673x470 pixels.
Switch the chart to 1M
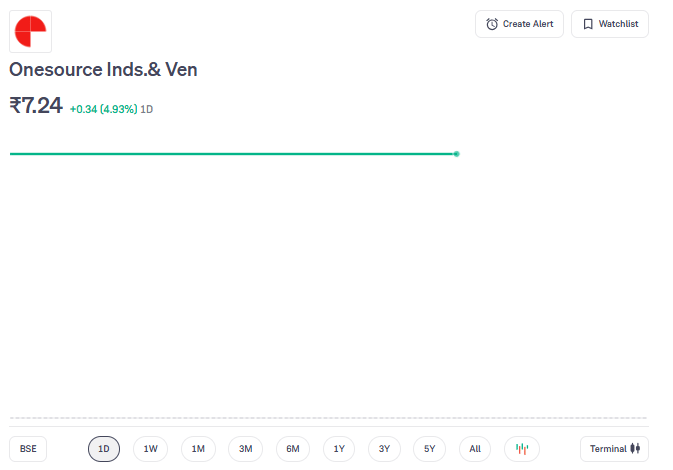click(198, 449)
